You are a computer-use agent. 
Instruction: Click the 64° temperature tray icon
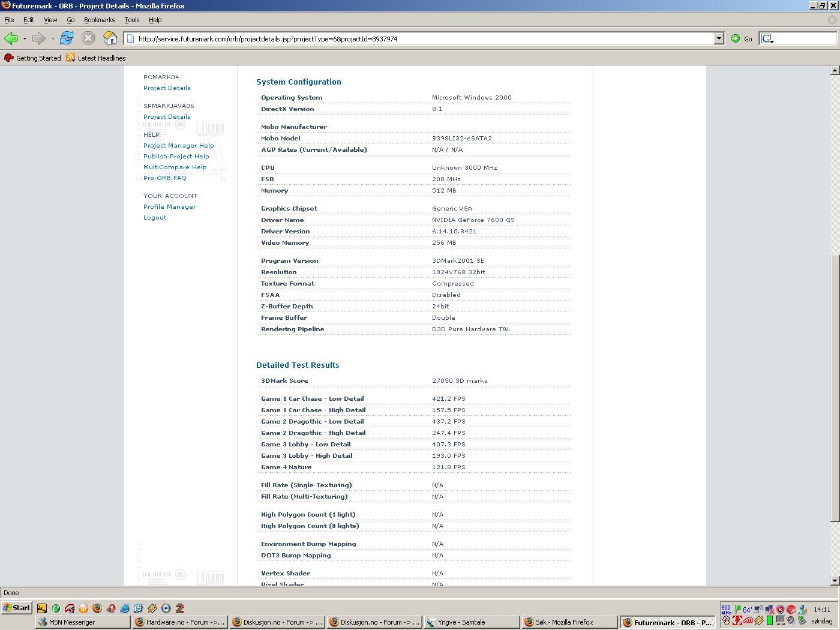tap(748, 610)
